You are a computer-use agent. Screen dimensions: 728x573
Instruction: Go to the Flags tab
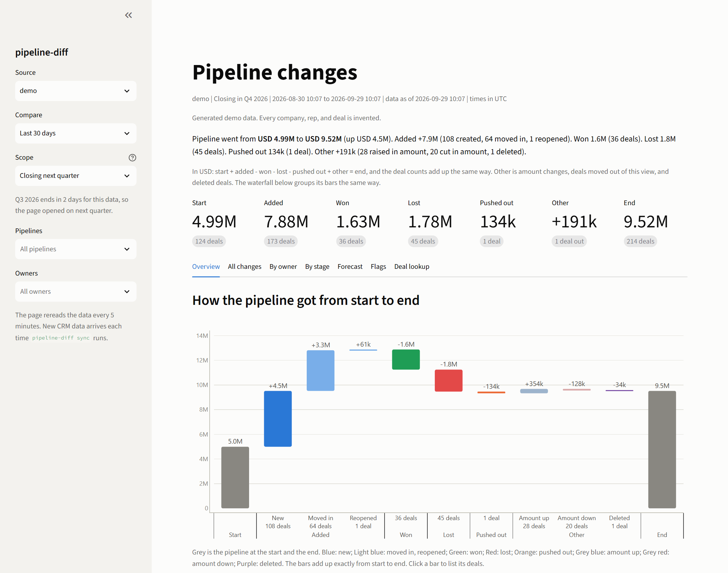pyautogui.click(x=378, y=267)
